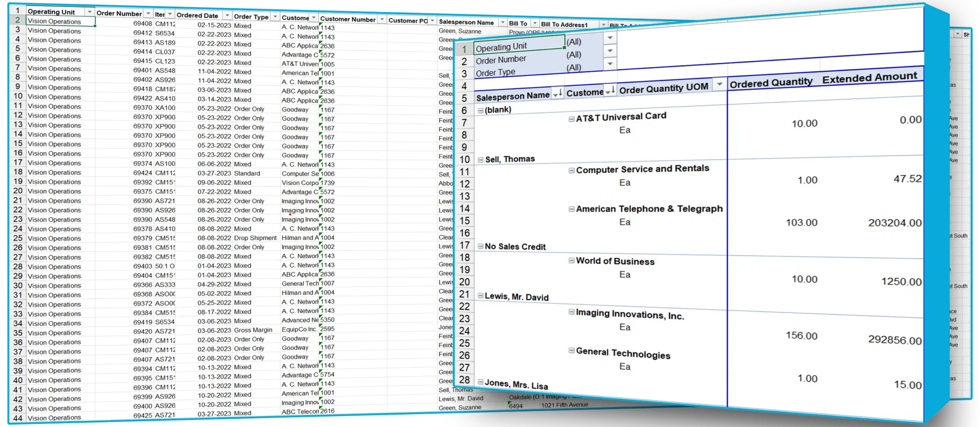Select the pivot Extended Amount column header
The width and height of the screenshot is (980, 427).
pyautogui.click(x=869, y=78)
